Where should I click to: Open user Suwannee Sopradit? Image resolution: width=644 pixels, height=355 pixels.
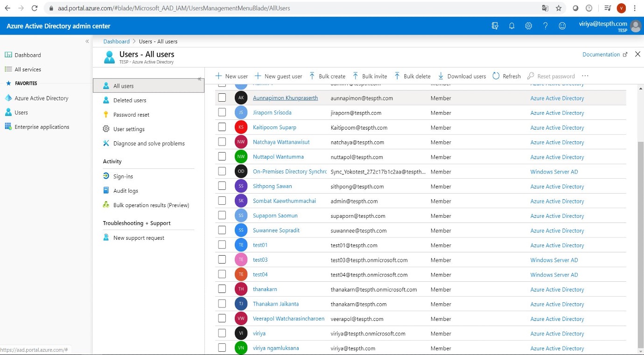click(x=276, y=230)
